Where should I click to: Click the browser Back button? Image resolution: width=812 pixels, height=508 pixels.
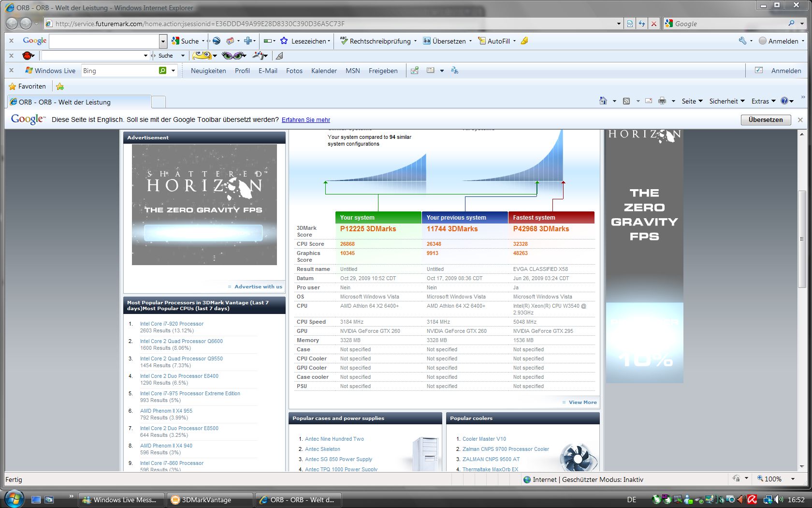pyautogui.click(x=12, y=23)
